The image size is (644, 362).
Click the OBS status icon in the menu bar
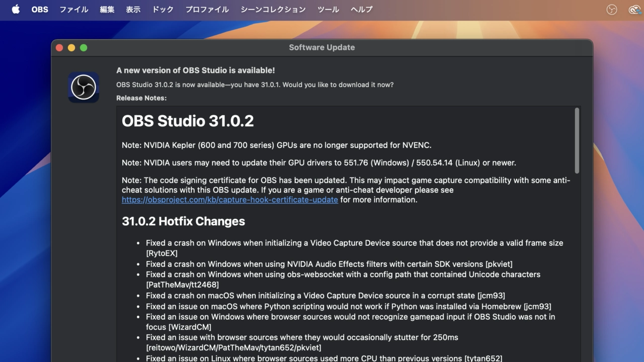[x=612, y=10]
